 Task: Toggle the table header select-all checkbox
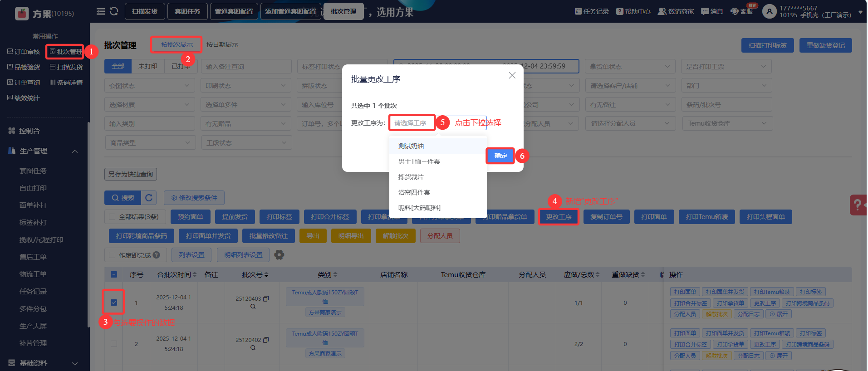tap(114, 274)
